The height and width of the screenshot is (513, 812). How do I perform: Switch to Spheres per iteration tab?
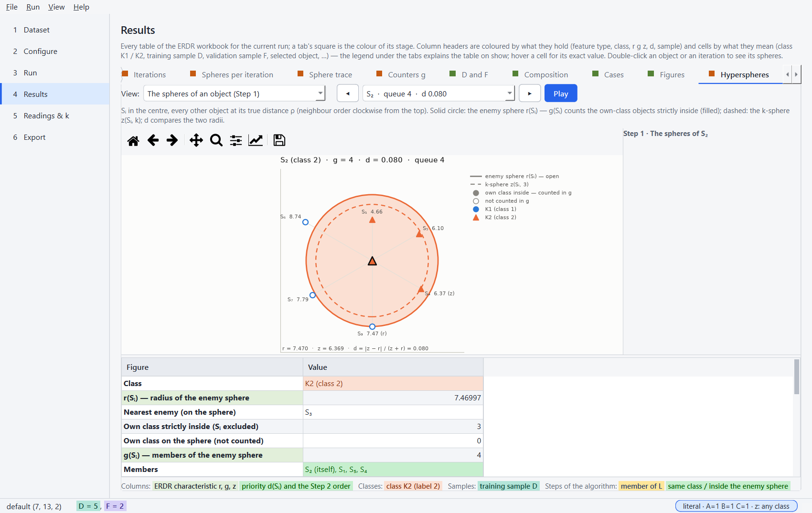(232, 74)
